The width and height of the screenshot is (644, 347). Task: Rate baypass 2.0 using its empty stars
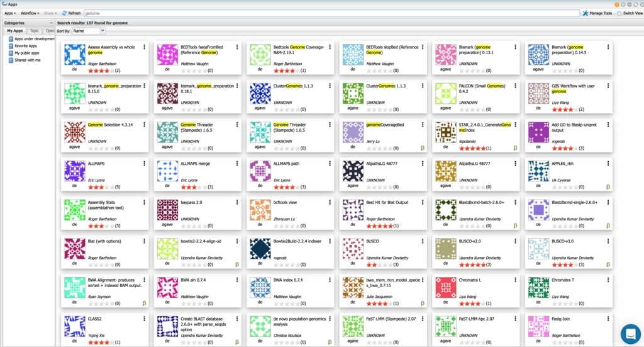(x=194, y=225)
